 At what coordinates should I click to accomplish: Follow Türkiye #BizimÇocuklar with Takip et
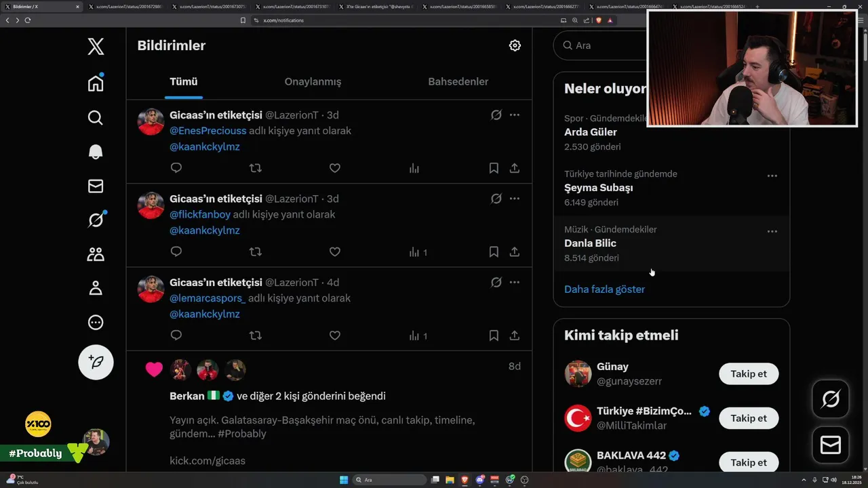coord(749,418)
